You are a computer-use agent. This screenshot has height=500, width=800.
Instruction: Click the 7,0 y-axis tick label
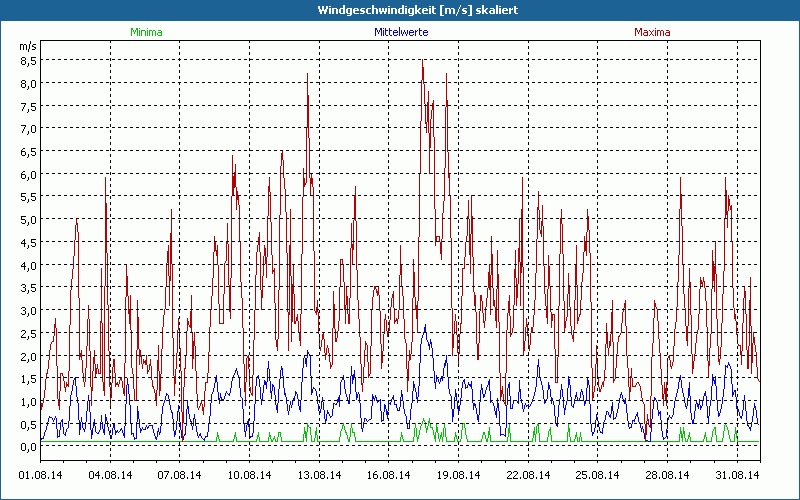pyautogui.click(x=30, y=129)
